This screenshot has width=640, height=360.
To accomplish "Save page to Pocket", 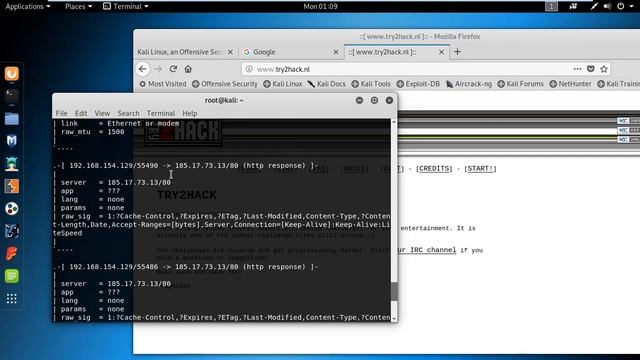I will 591,69.
